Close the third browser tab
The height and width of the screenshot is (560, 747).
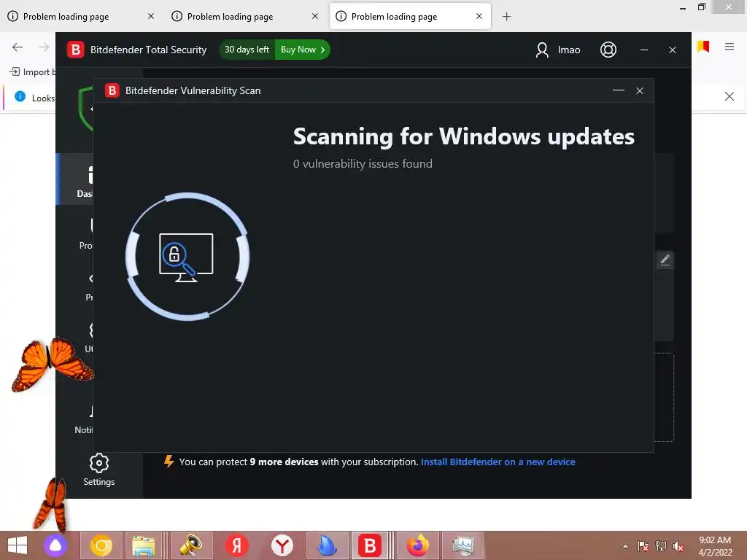(x=479, y=16)
